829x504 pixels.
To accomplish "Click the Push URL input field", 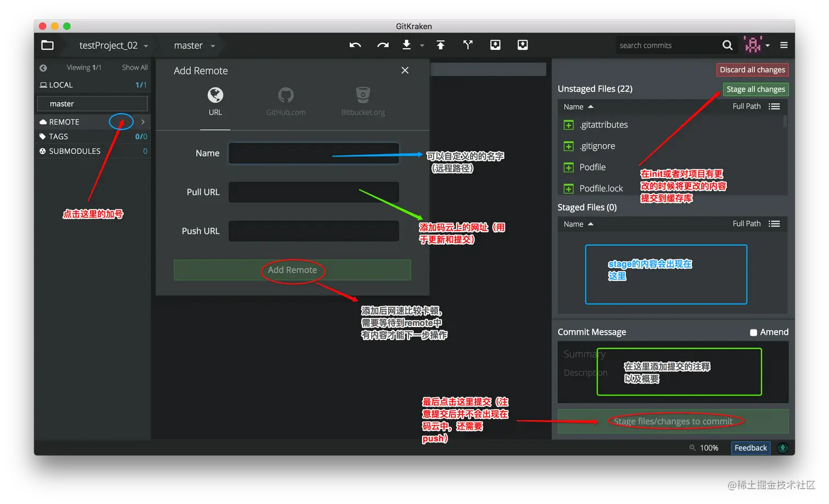I will coord(314,231).
